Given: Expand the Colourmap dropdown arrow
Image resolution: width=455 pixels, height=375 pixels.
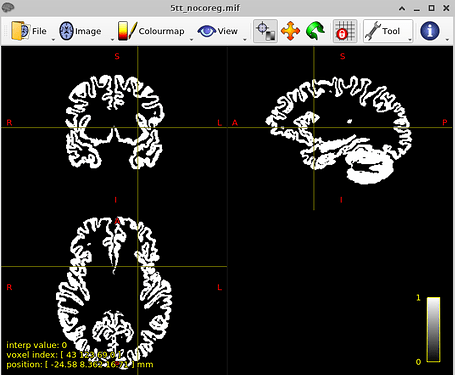Looking at the screenshot, I should point(191,40).
